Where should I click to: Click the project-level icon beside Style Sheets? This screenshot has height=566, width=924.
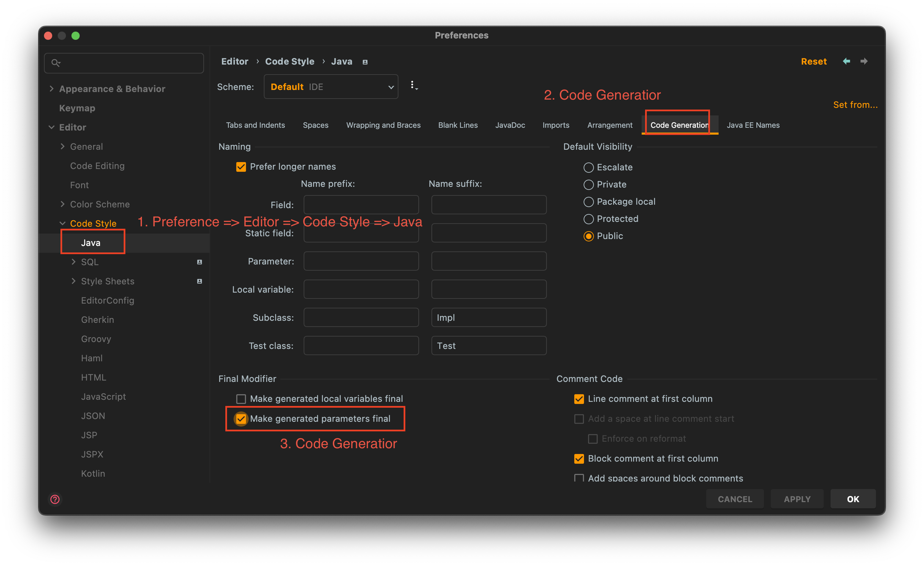tap(200, 281)
